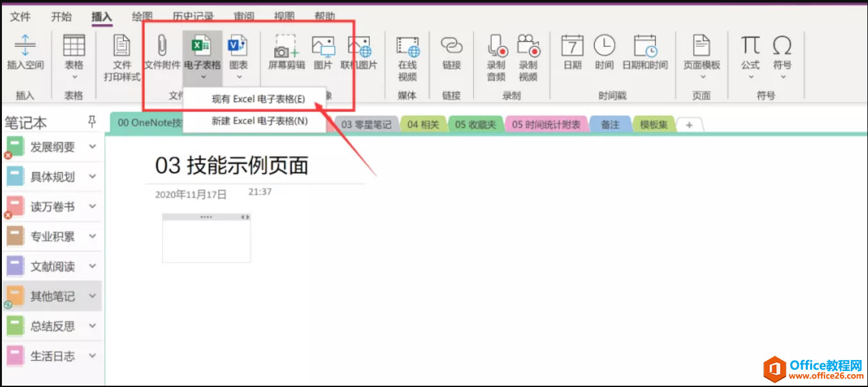Viewport: 868px width, 387px height.
Task: Expand the 生活日志 notebook chevron
Action: pyautogui.click(x=92, y=356)
